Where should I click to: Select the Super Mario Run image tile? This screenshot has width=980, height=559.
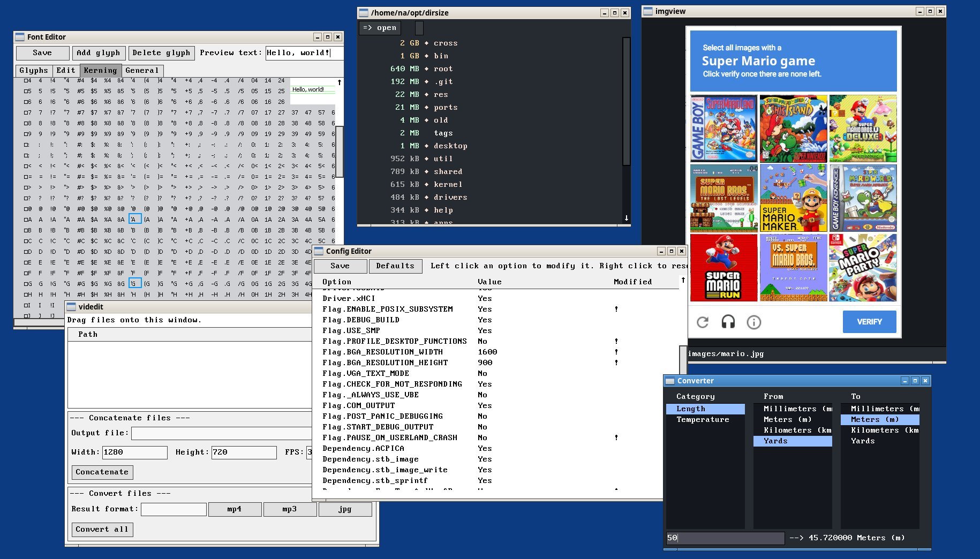pyautogui.click(x=724, y=268)
